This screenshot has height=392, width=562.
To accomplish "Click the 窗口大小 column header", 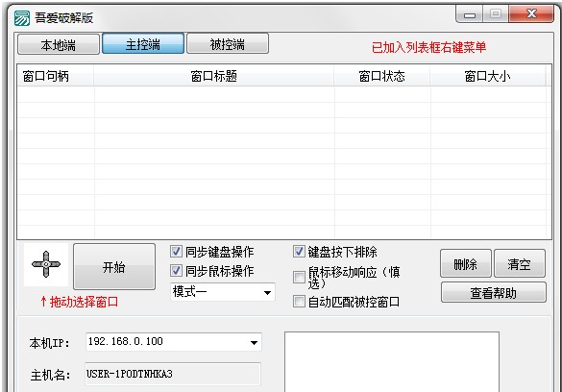I will [x=487, y=76].
